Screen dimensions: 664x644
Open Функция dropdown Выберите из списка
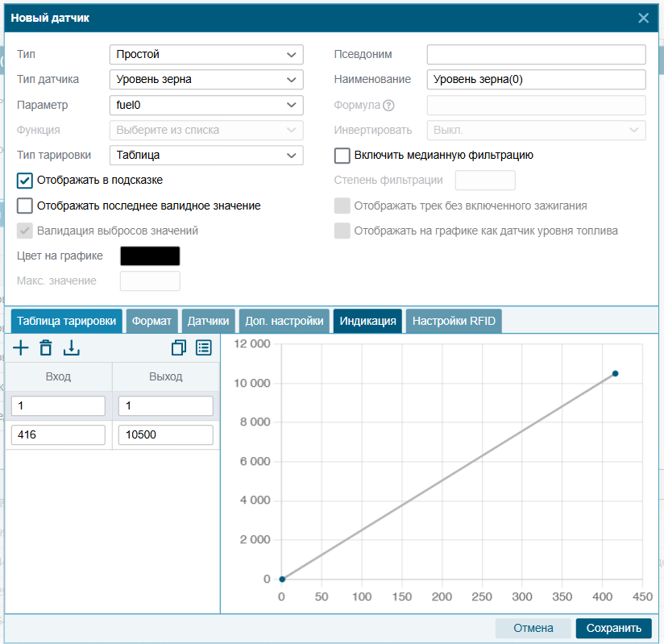coord(206,130)
